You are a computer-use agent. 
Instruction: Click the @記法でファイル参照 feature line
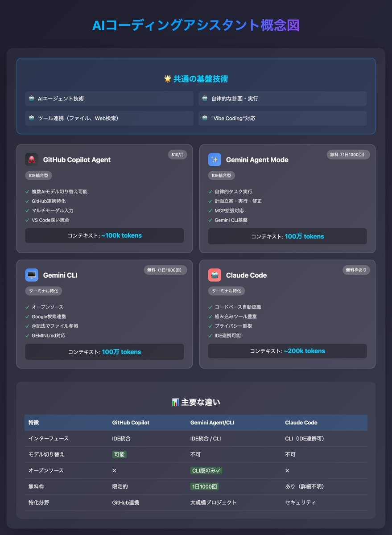(x=55, y=326)
